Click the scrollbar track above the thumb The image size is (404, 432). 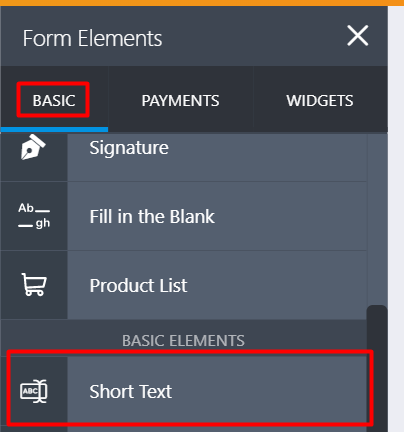pos(377,219)
